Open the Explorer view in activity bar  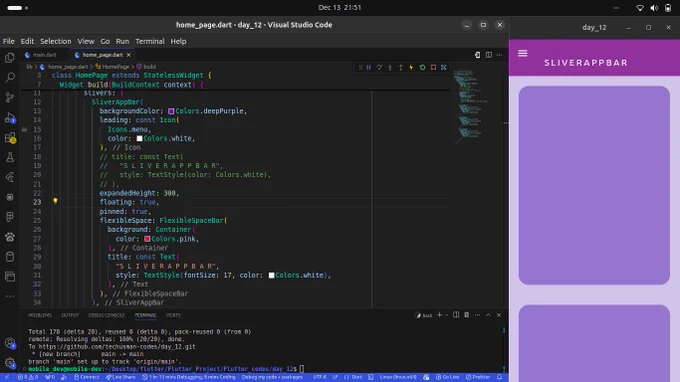coord(10,57)
